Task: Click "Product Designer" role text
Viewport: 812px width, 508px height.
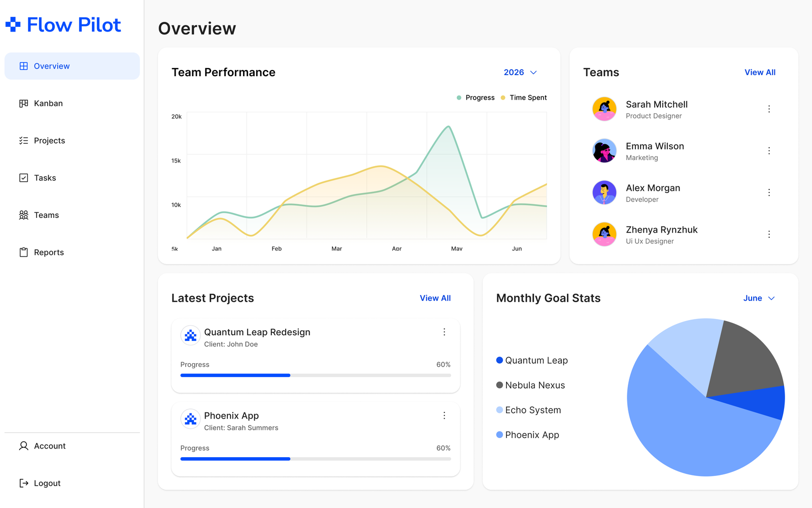Action: click(x=654, y=116)
